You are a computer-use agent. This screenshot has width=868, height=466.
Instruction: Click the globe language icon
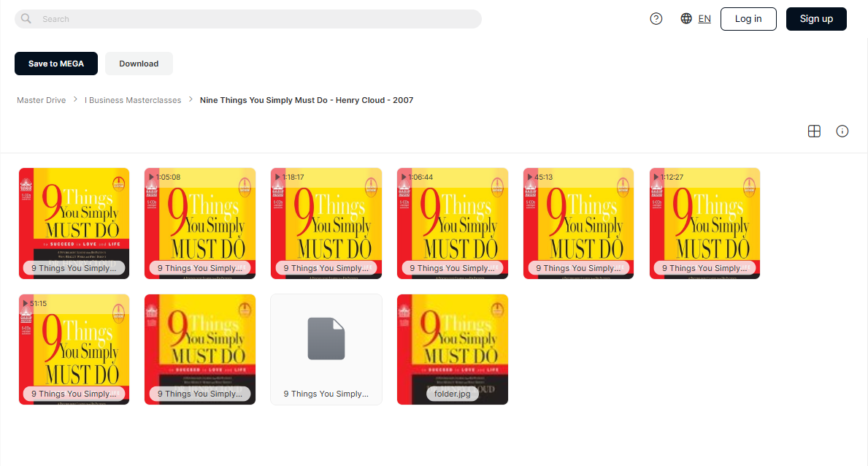(x=686, y=19)
